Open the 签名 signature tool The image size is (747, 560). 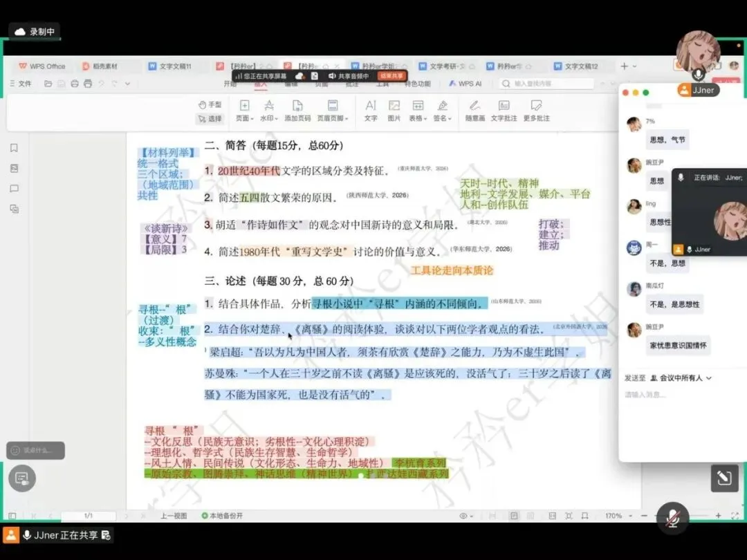tap(442, 111)
